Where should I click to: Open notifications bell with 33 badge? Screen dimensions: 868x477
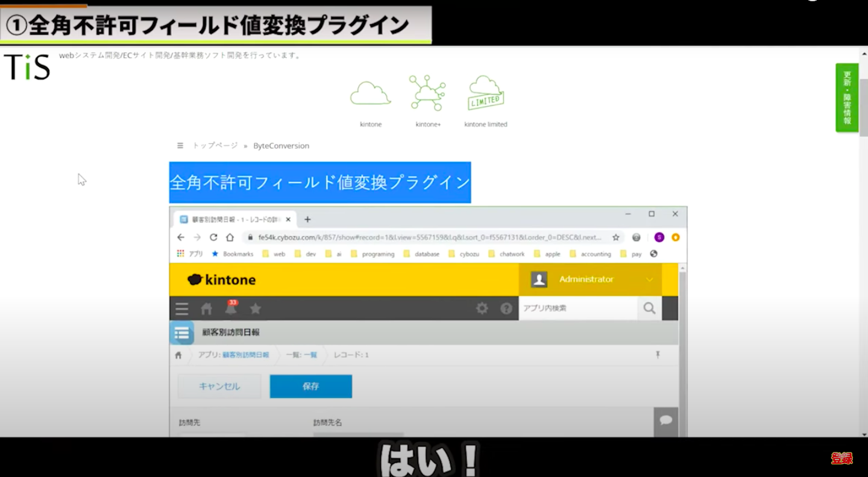click(x=231, y=308)
